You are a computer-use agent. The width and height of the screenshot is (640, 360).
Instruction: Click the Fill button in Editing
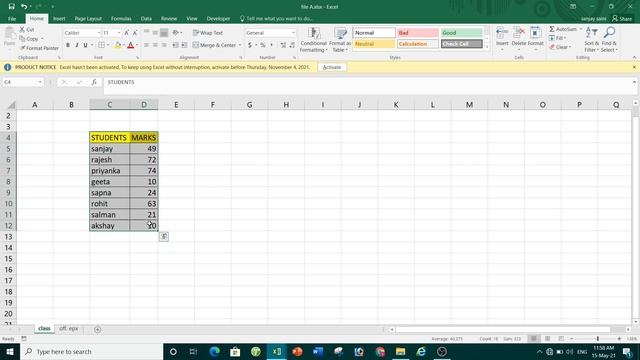click(x=557, y=38)
